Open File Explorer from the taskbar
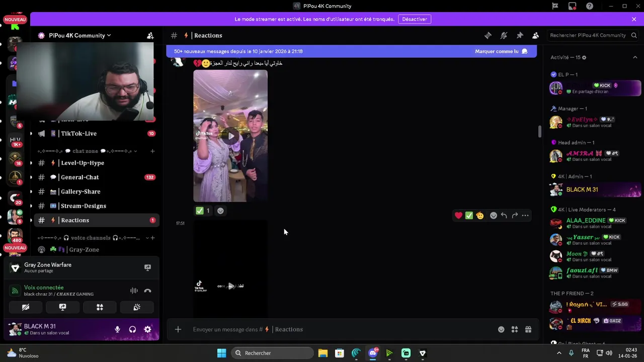The width and height of the screenshot is (644, 362). point(323,353)
